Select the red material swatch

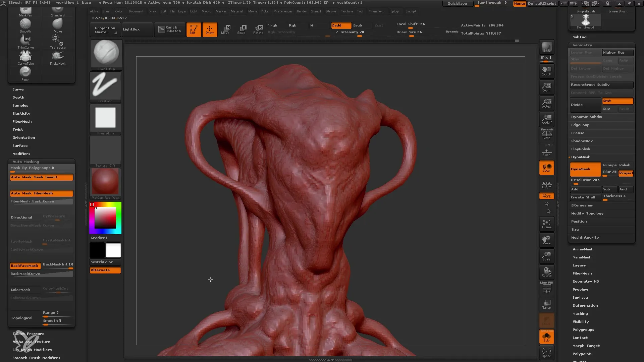(105, 183)
